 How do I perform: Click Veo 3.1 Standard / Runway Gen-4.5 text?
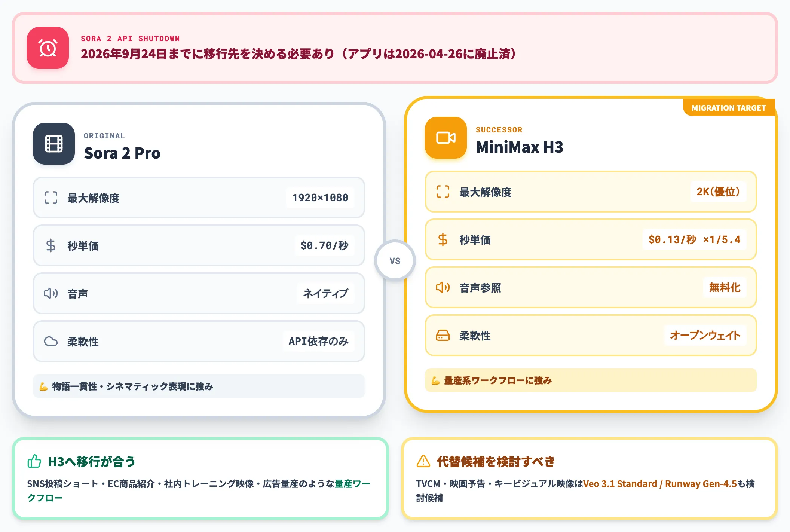tap(660, 484)
